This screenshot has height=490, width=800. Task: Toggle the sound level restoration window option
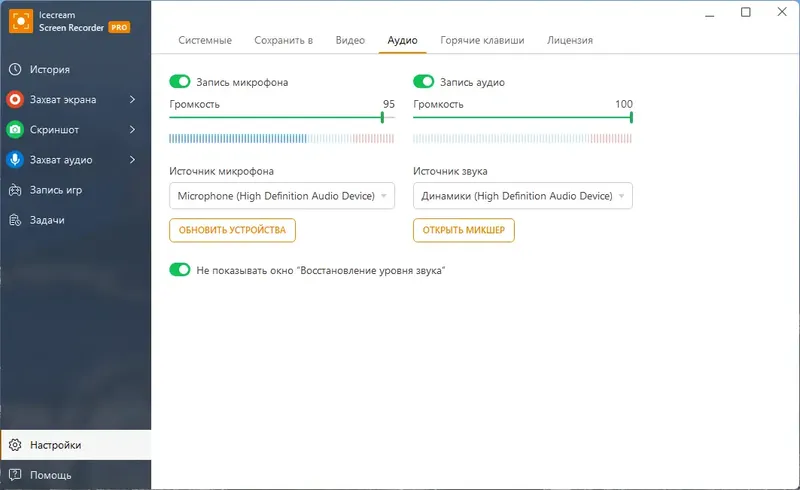[180, 270]
